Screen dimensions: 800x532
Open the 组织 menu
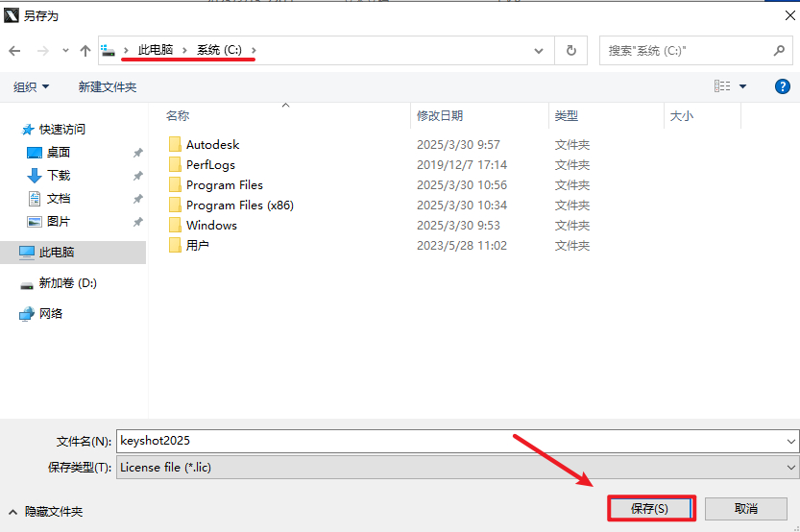click(x=31, y=86)
